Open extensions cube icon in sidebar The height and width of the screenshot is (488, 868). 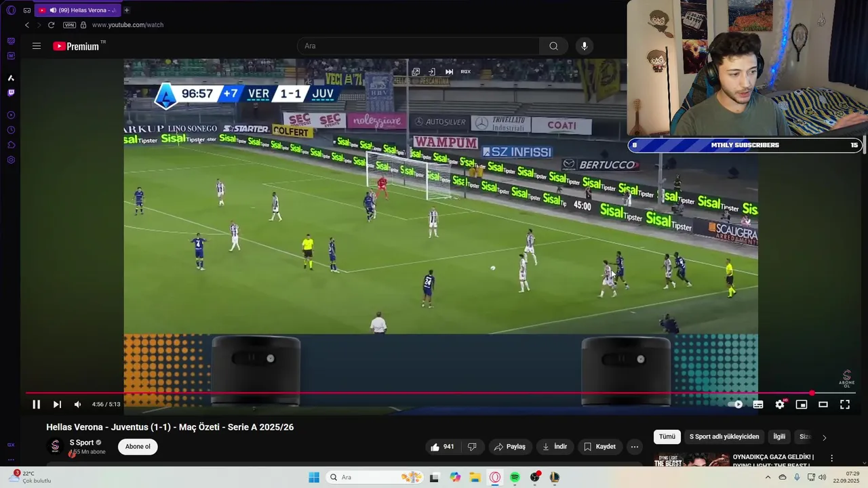tap(11, 145)
